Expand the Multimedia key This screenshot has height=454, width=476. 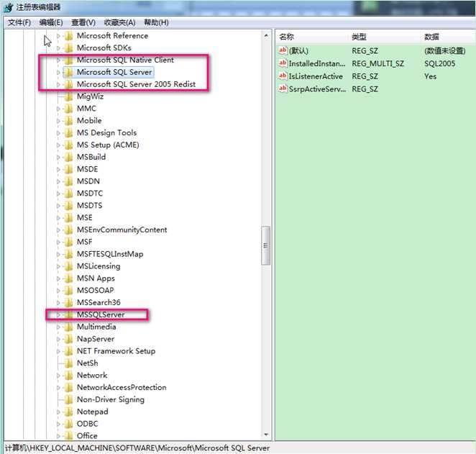coord(58,327)
